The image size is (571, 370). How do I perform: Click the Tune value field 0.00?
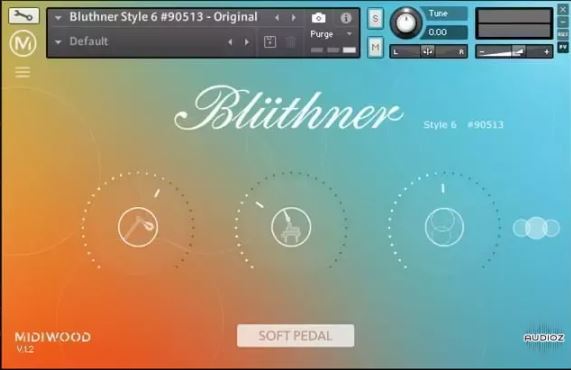tap(444, 32)
